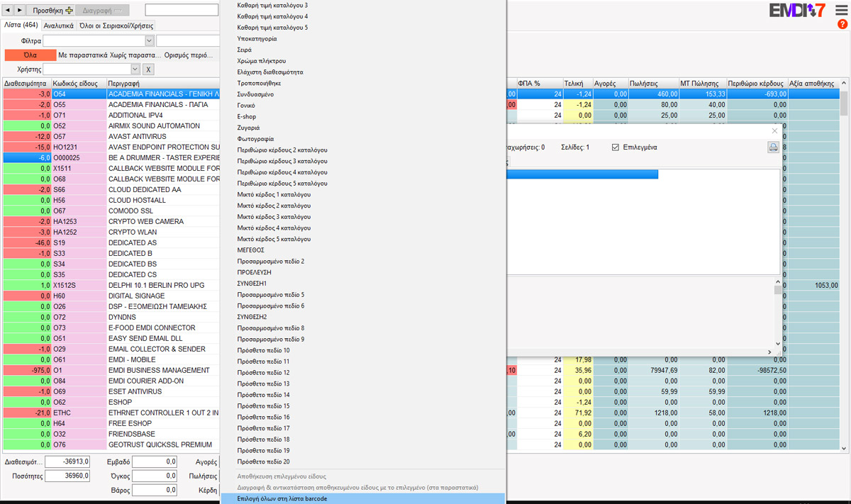This screenshot has height=504, width=851.
Task: Go to the next record arrow
Action: click(x=20, y=11)
